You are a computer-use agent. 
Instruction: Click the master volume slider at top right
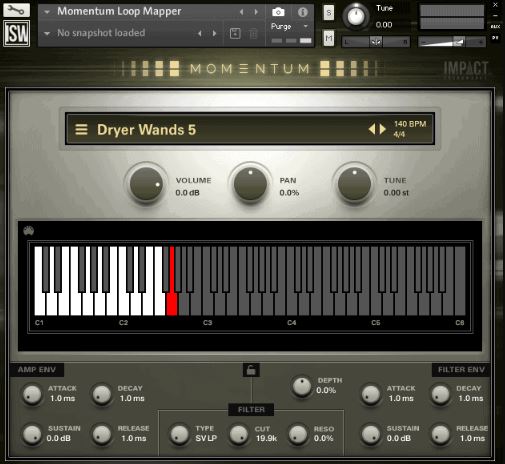point(452,42)
